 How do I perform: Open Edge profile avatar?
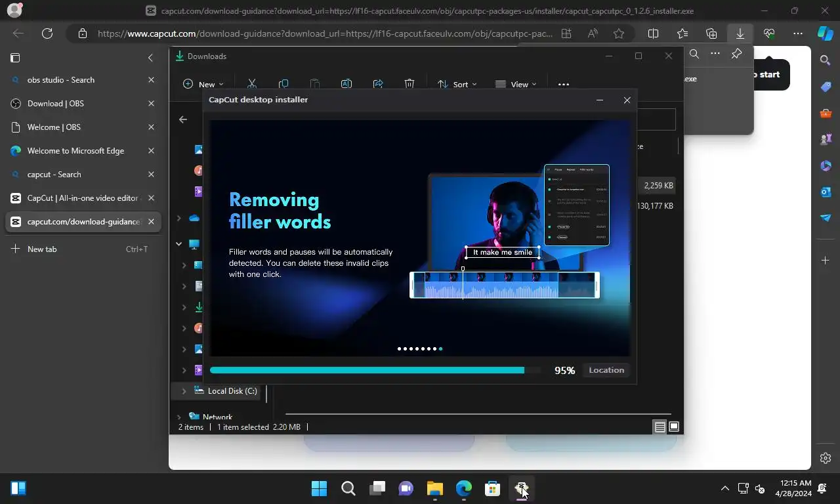pos(14,10)
